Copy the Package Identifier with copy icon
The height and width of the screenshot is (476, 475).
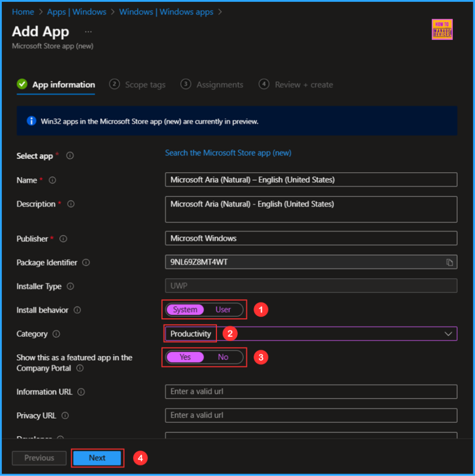coord(449,262)
